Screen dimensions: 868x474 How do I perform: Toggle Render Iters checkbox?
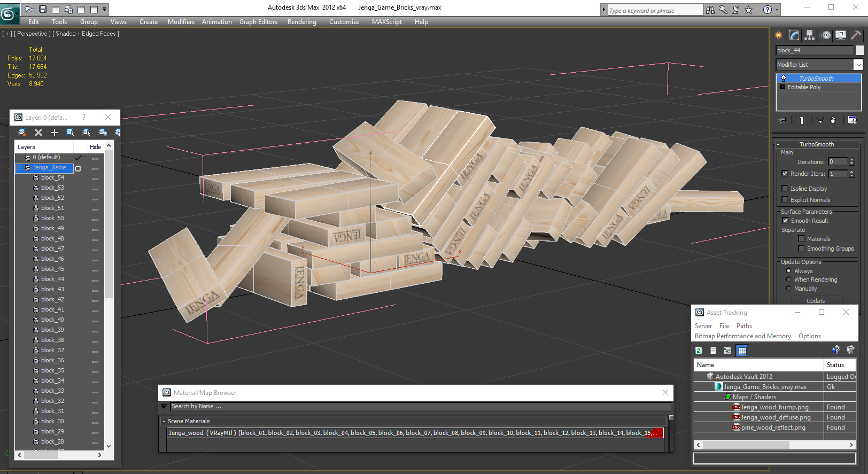tap(785, 173)
